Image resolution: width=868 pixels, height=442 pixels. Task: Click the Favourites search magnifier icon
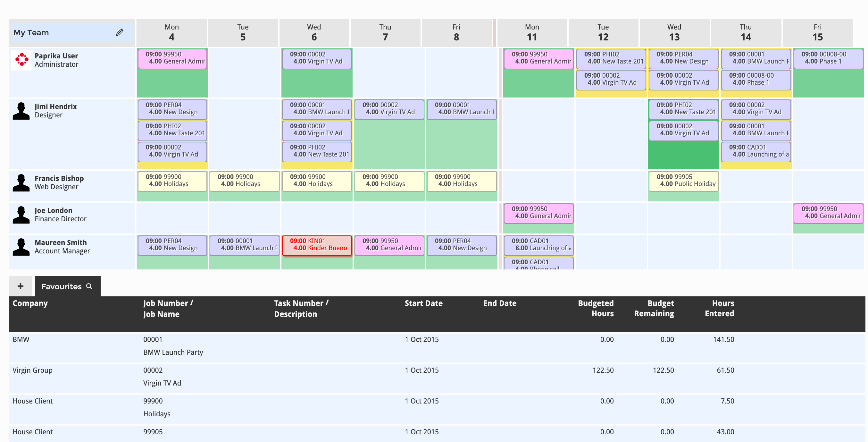89,286
